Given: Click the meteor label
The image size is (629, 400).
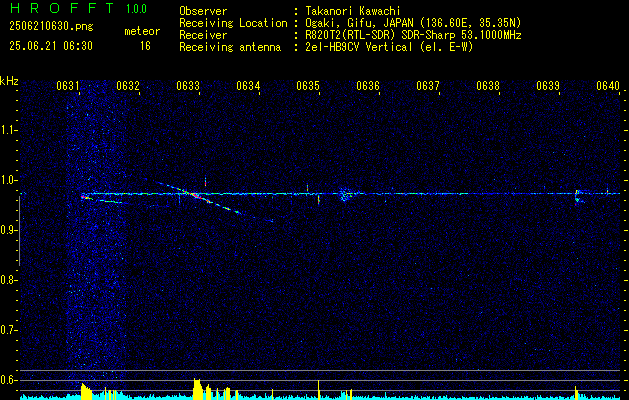Looking at the screenshot, I should pyautogui.click(x=142, y=31).
